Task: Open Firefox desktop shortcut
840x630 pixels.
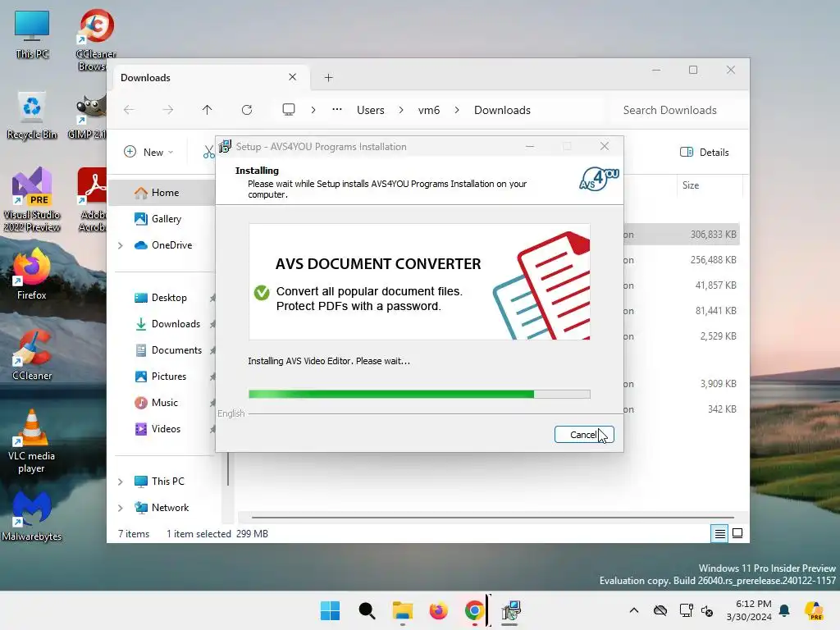Action: pyautogui.click(x=32, y=273)
